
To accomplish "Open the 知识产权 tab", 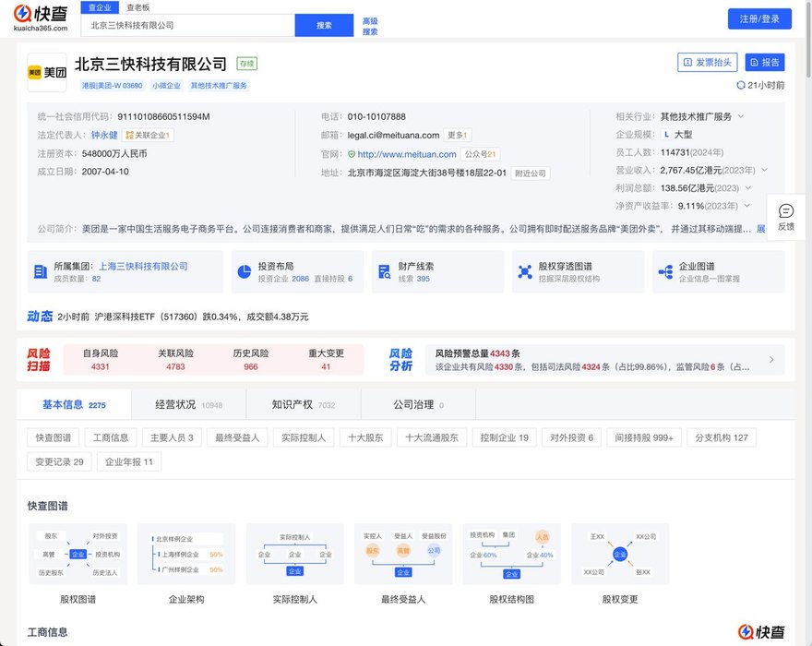I will [x=304, y=404].
